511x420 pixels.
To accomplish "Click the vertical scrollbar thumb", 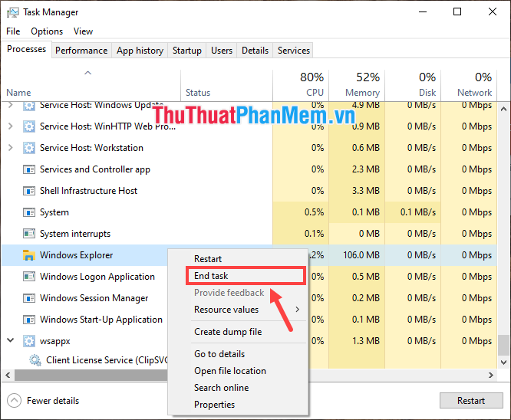I will [503, 346].
